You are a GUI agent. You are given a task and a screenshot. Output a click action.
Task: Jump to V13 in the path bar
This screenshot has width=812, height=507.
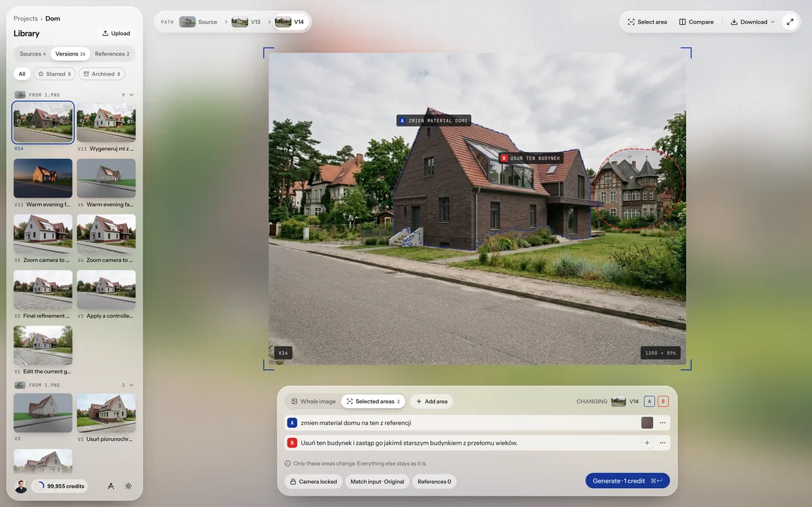pos(246,22)
